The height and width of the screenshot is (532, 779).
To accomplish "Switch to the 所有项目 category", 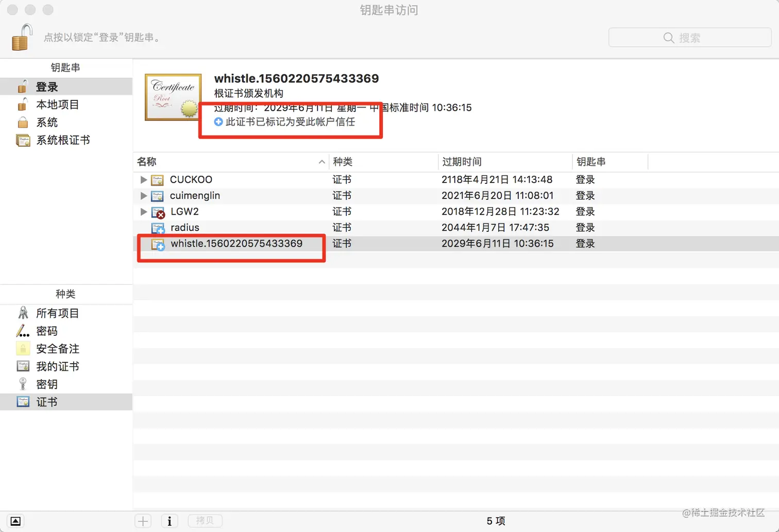I will point(57,313).
